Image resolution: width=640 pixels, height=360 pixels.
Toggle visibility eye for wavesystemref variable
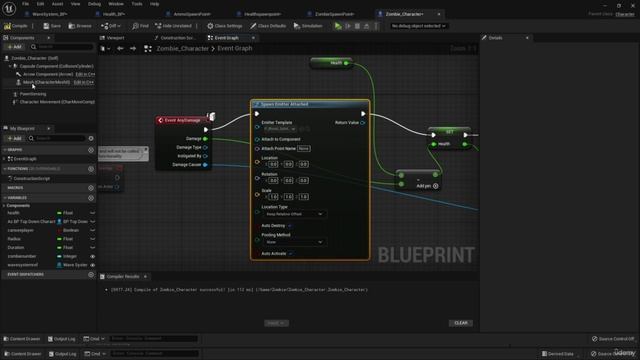coord(93,265)
